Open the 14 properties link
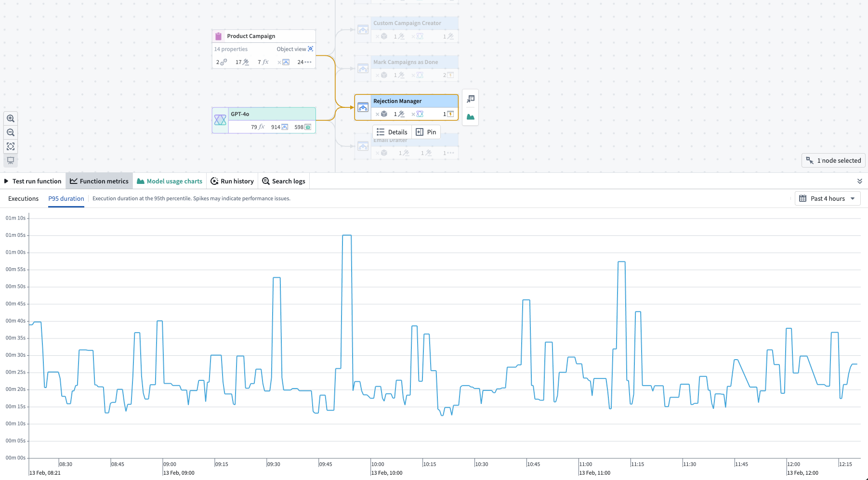868x480 pixels. (231, 49)
